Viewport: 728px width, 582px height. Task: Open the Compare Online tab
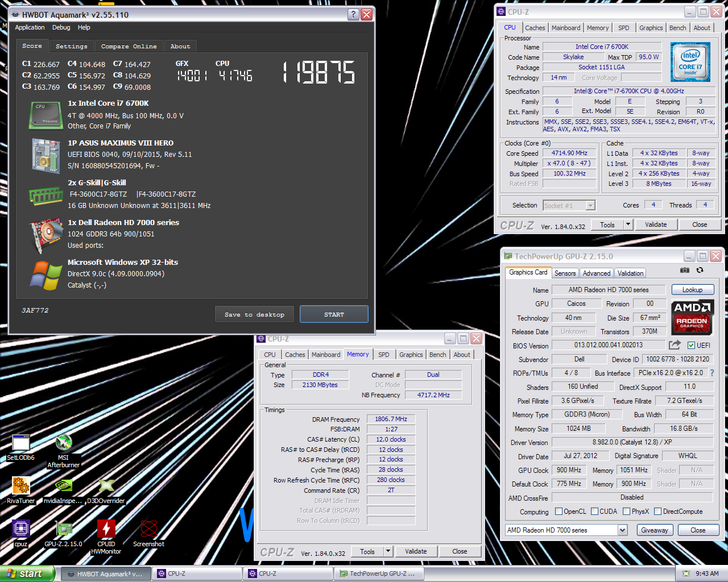[x=129, y=46]
